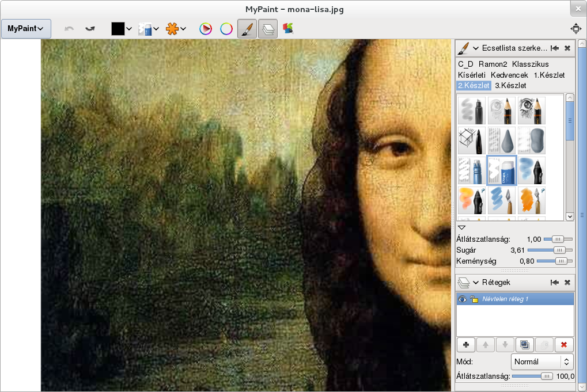Select the Névtelen réteg 1 layer name
This screenshot has width=587, height=392.
point(505,299)
